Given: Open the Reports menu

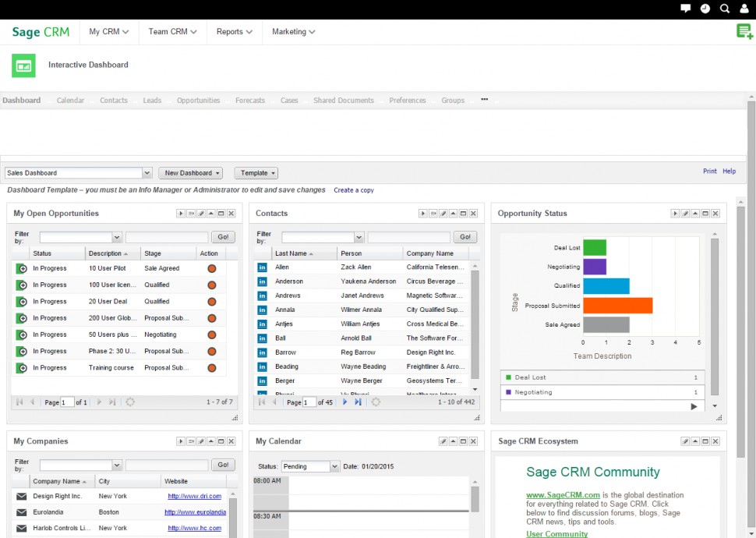Looking at the screenshot, I should tap(232, 32).
